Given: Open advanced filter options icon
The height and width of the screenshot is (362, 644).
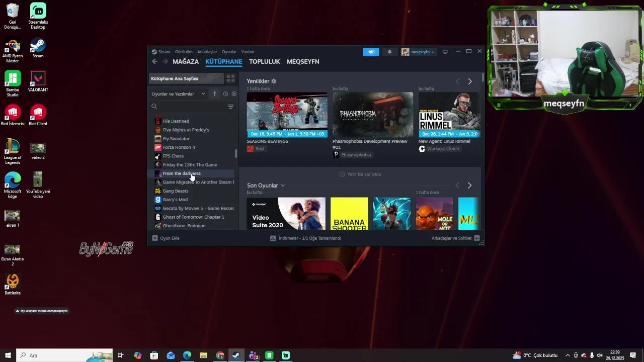Looking at the screenshot, I should point(230,107).
